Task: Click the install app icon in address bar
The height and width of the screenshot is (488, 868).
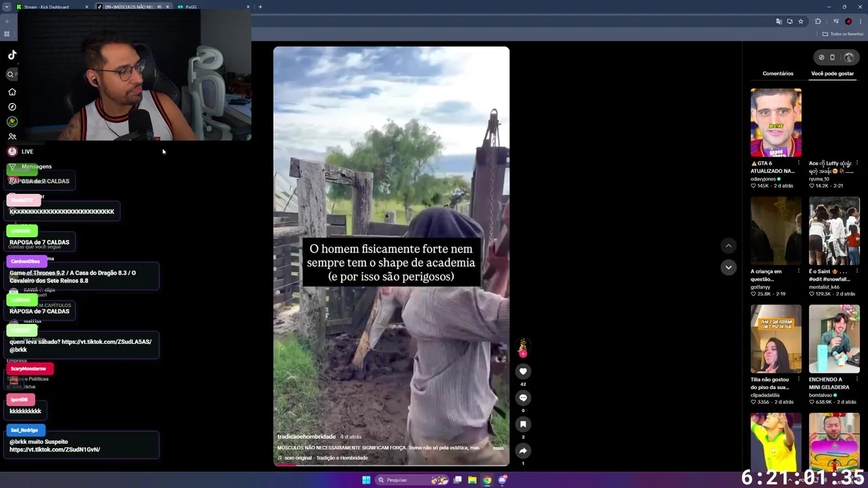Action: (789, 22)
